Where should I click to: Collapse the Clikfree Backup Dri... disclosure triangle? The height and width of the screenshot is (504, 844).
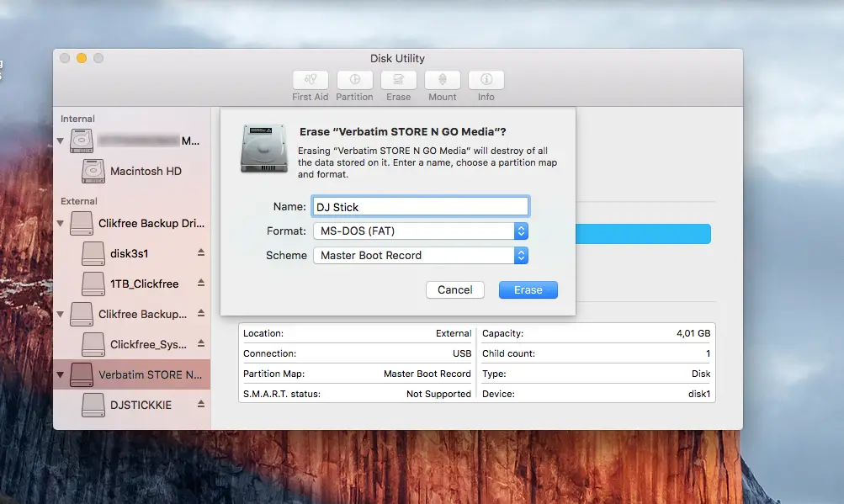(x=61, y=223)
